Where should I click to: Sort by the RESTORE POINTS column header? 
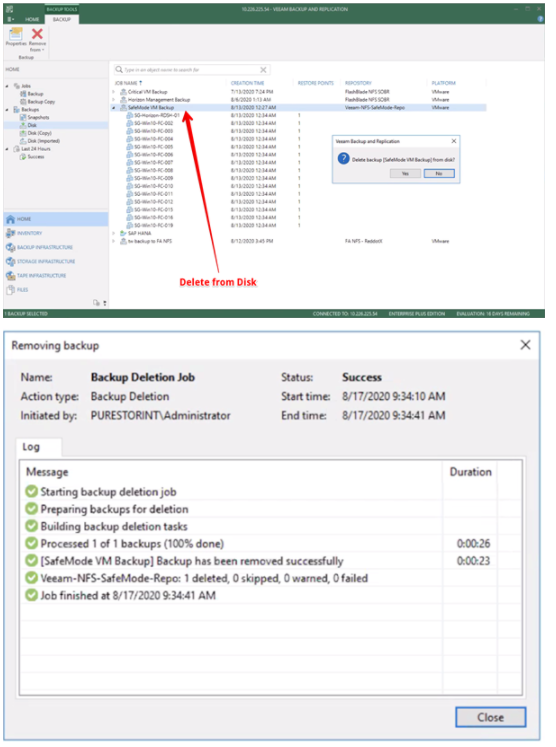coord(315,83)
